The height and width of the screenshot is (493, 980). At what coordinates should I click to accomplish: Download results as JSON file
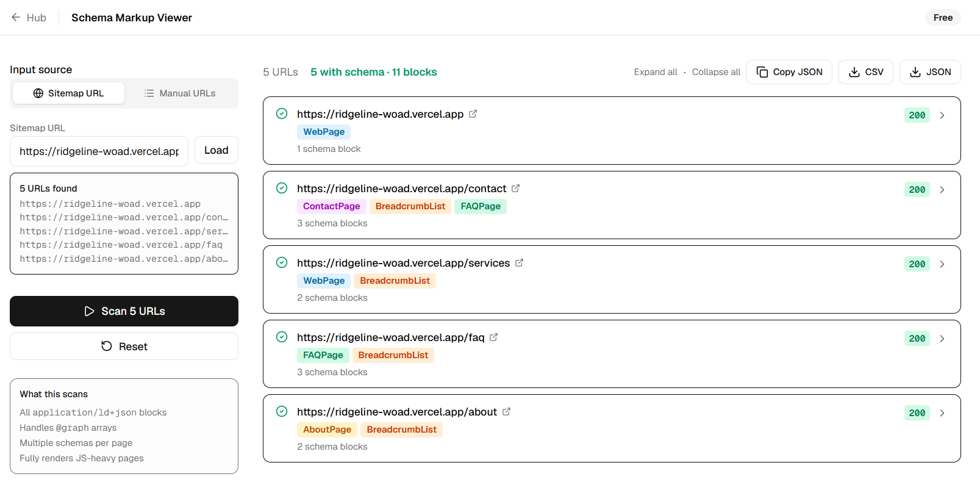[x=930, y=72]
